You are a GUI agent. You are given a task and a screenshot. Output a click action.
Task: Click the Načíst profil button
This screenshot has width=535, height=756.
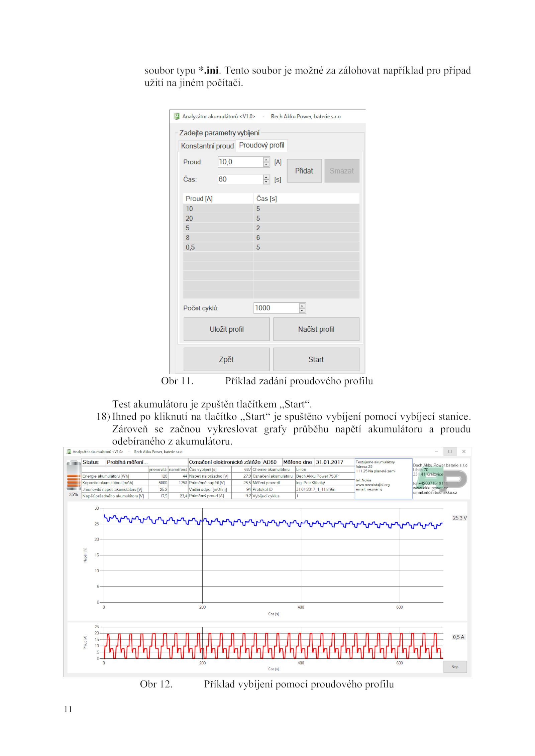[316, 329]
